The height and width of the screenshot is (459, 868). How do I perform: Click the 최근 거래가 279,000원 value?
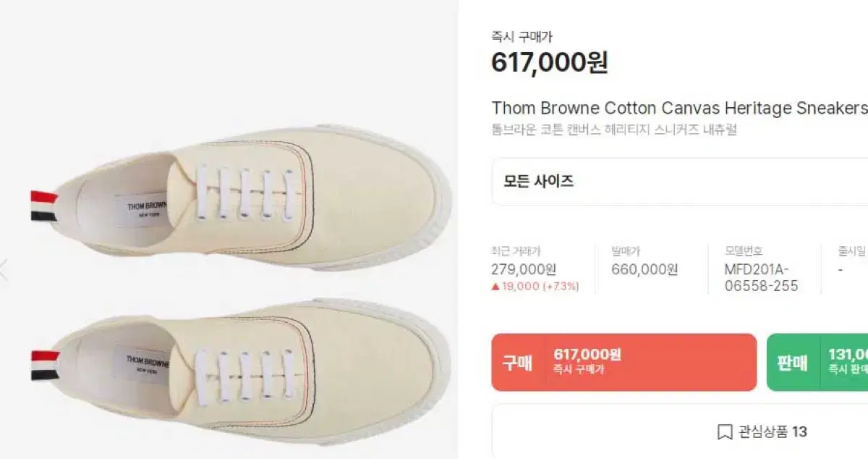[524, 269]
